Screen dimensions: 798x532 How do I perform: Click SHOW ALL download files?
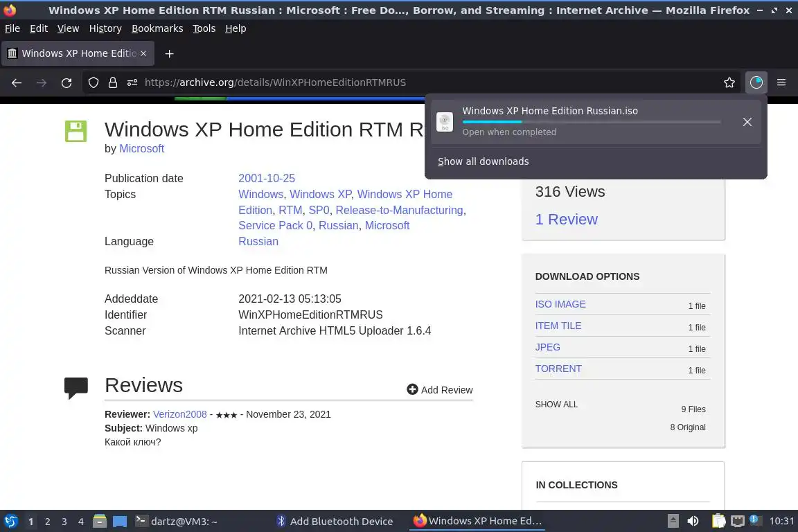(556, 405)
